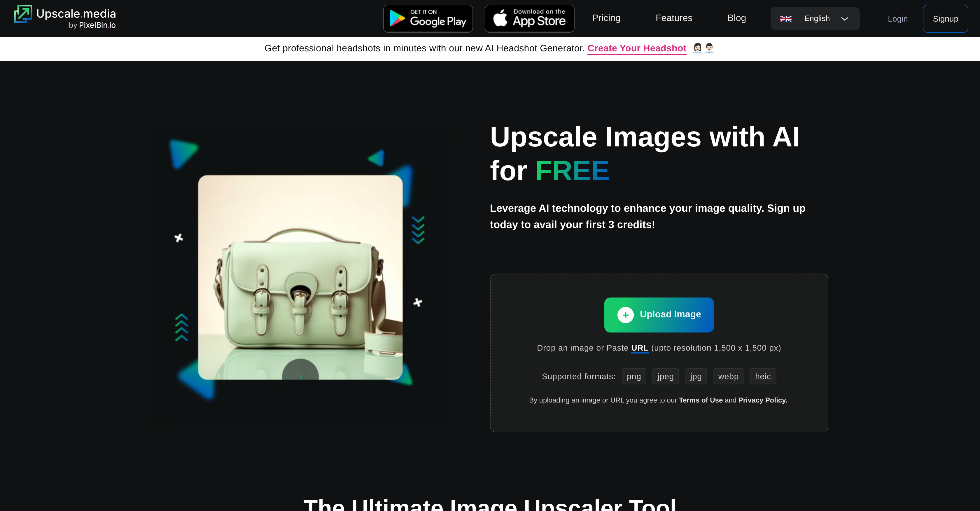
Task: Open the Features menu item
Action: tap(674, 18)
